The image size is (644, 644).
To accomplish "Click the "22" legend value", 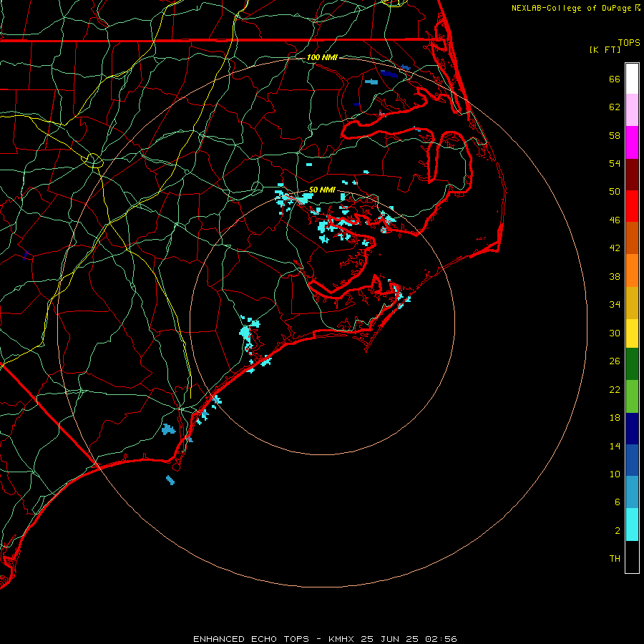I will point(615,389).
